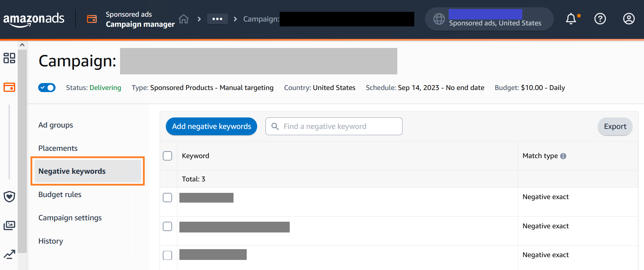Screen dimensions: 644x270
Task: Click Sponsored ads, United States label
Action: (495, 23)
